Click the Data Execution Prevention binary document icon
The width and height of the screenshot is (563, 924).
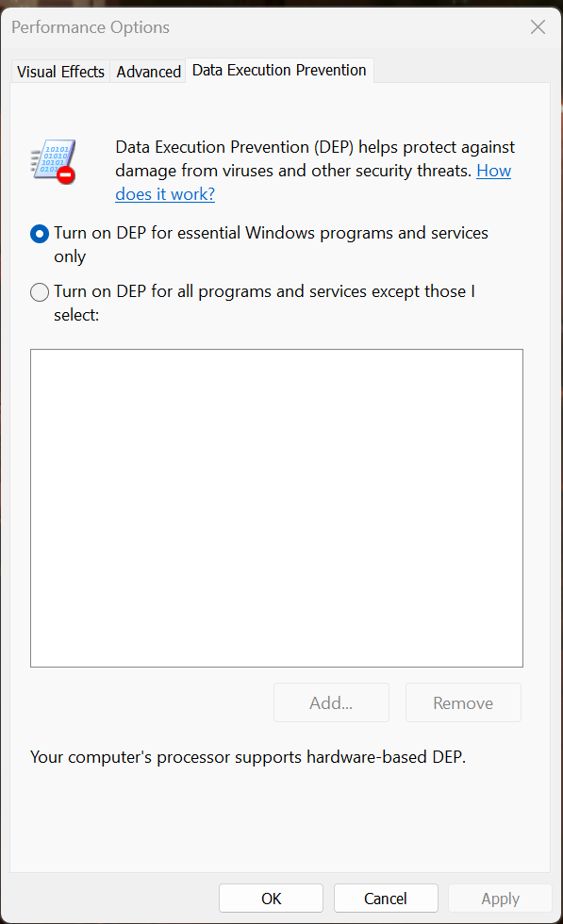point(53,161)
